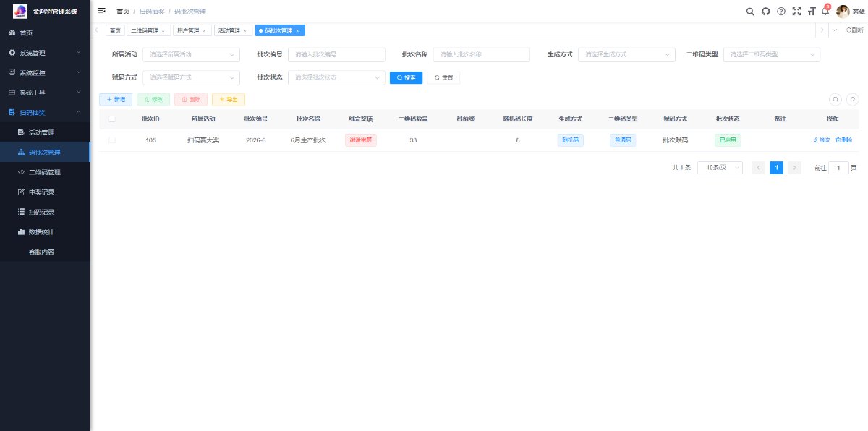Open 码批次管理 in the sidebar
This screenshot has height=431, width=868.
coord(45,153)
